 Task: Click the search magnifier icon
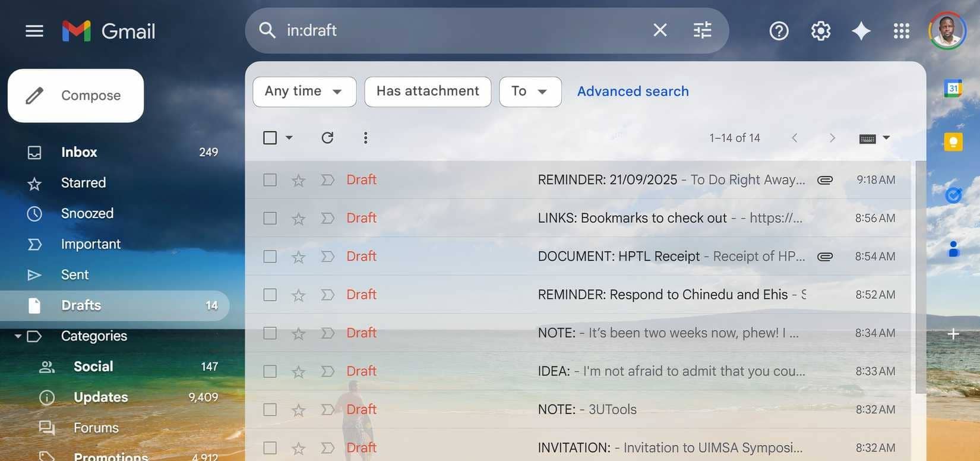pos(267,30)
